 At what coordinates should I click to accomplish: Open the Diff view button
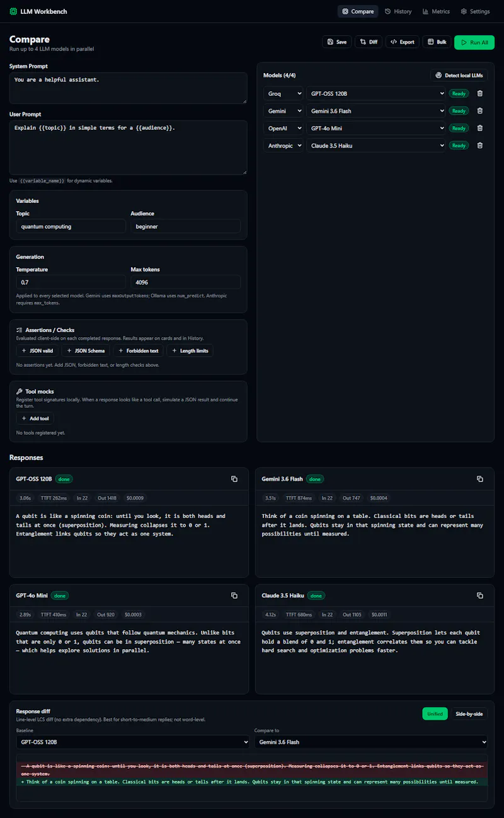[369, 42]
